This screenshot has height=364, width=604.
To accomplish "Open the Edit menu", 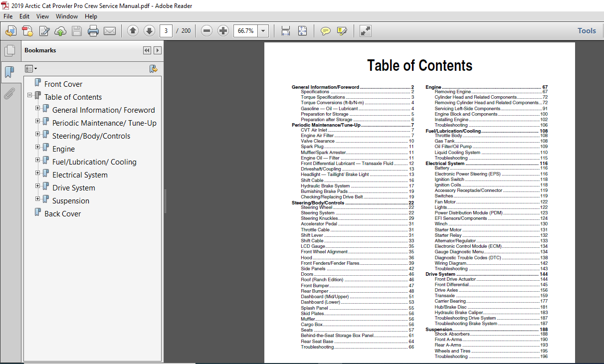I will [24, 16].
